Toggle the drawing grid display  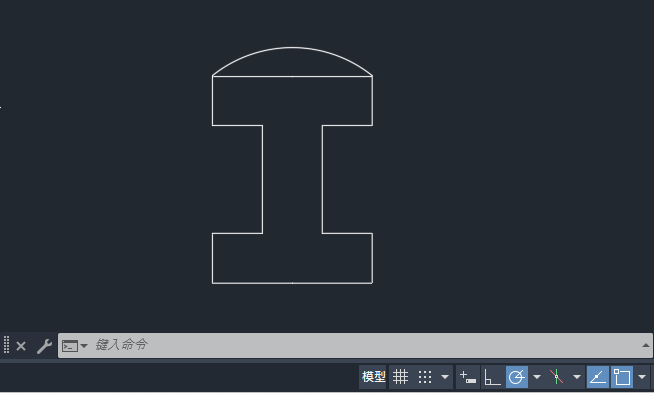pos(400,377)
